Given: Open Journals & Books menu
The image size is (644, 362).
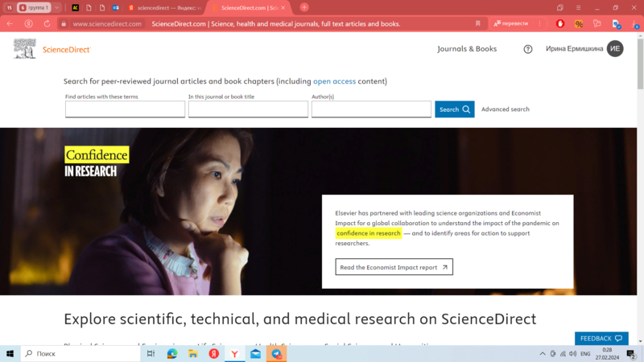Looking at the screenshot, I should click(x=467, y=49).
